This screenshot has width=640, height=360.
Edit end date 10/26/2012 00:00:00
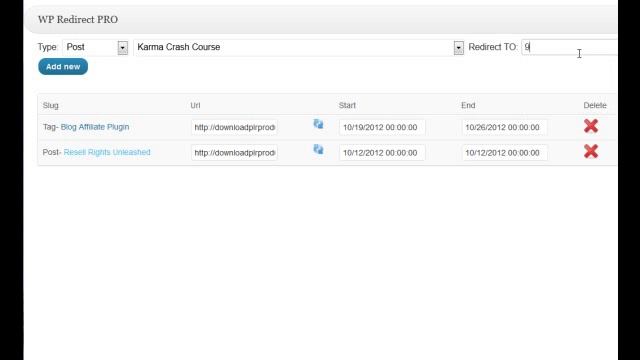[504, 127]
